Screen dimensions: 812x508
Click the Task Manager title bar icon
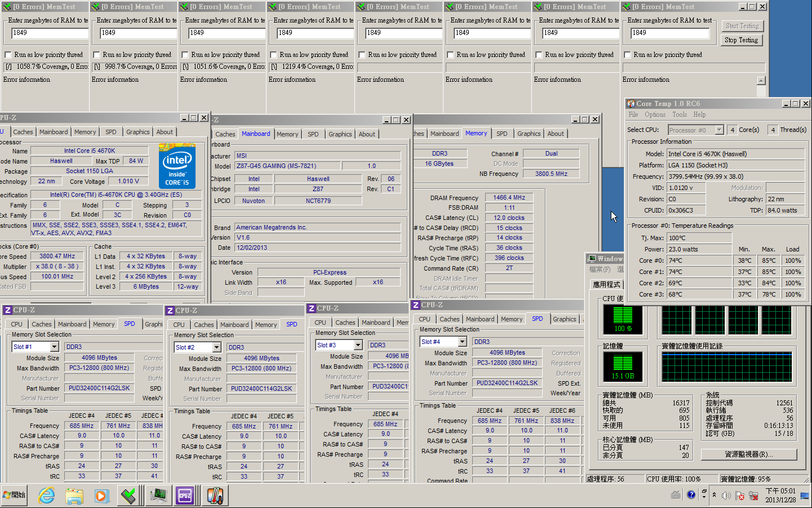click(592, 259)
